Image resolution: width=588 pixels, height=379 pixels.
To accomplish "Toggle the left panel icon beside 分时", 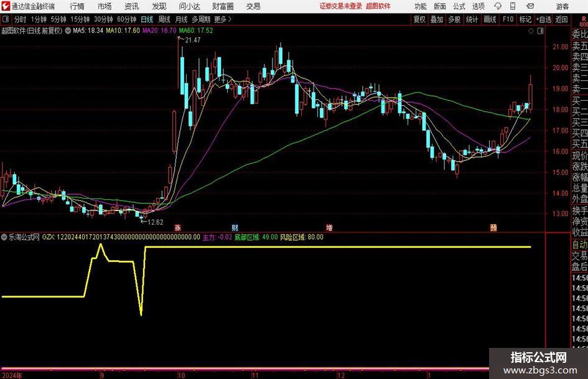I will tap(5, 19).
